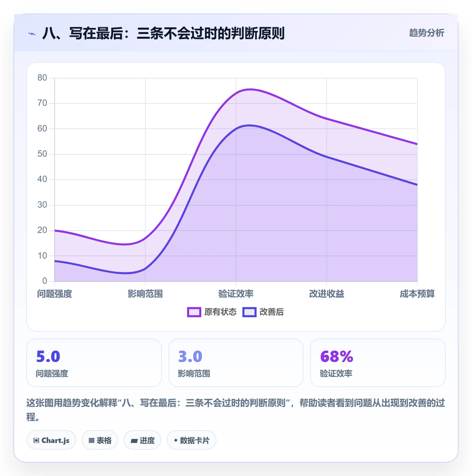Click the blue 改善后 legend swatch
Screen dimensions: 472x476
click(x=249, y=312)
